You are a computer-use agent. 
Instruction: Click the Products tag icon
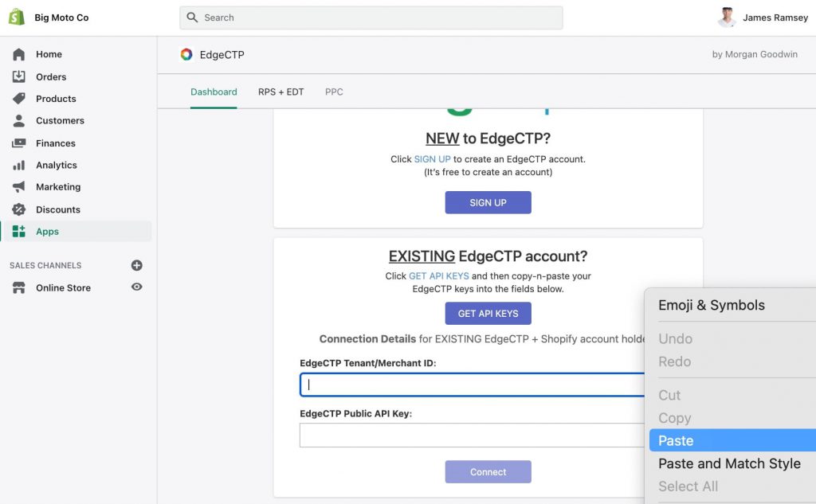(x=19, y=98)
